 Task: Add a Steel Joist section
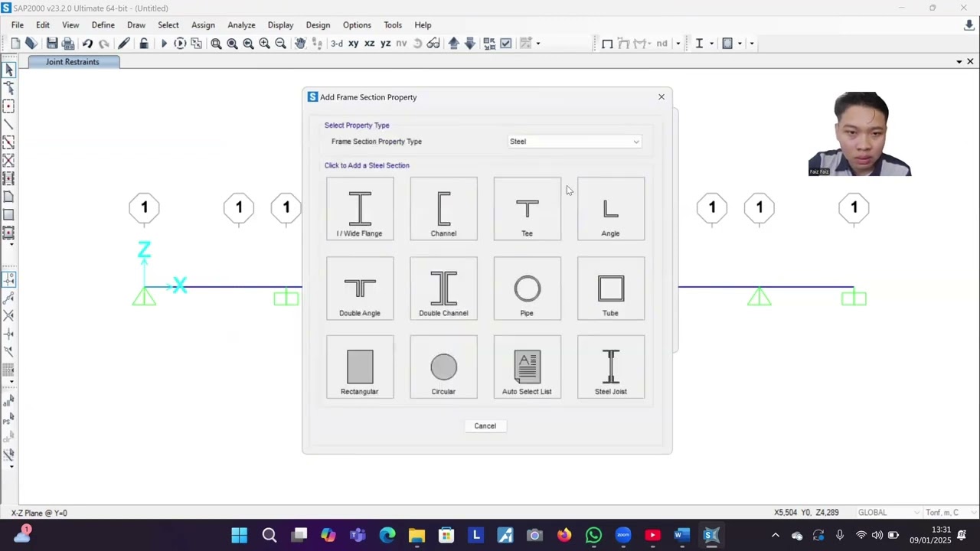coord(611,367)
